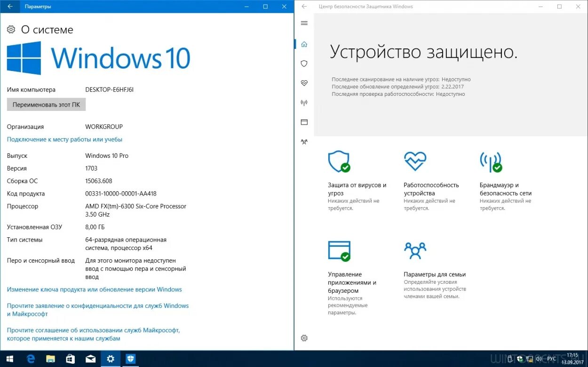
Task: Maximize the Defender Security Center window
Action: point(559,7)
